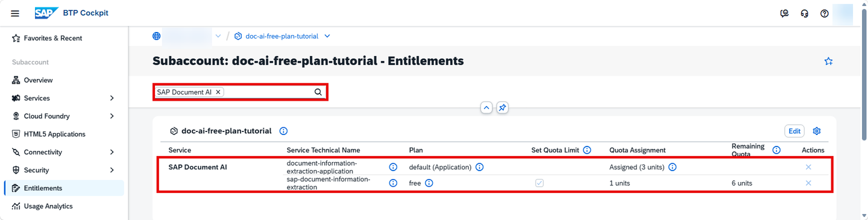
Task: Open the hamburger navigation menu
Action: click(15, 13)
